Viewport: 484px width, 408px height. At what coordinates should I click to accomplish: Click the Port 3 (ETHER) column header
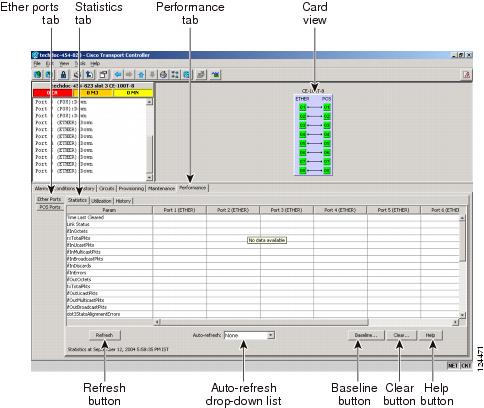286,210
